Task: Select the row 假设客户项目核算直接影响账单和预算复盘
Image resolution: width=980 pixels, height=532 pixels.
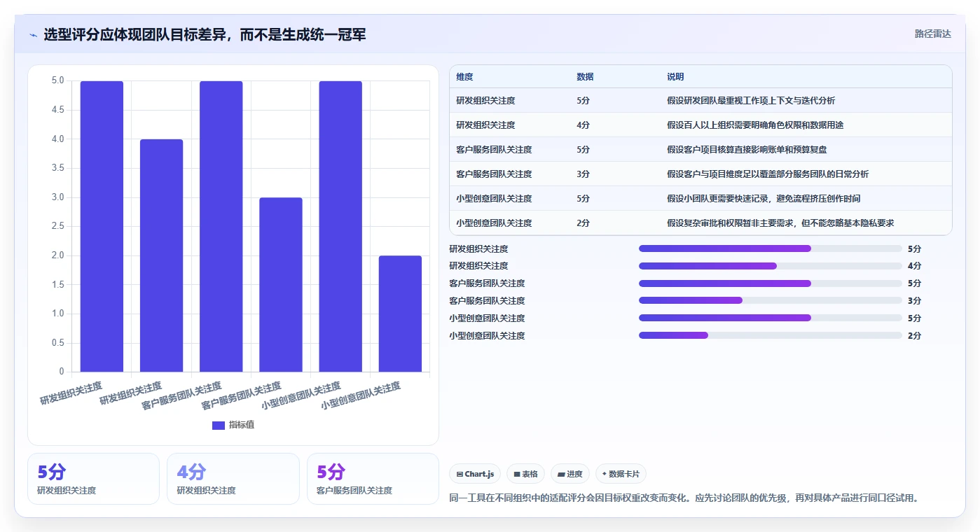Action: (701, 149)
